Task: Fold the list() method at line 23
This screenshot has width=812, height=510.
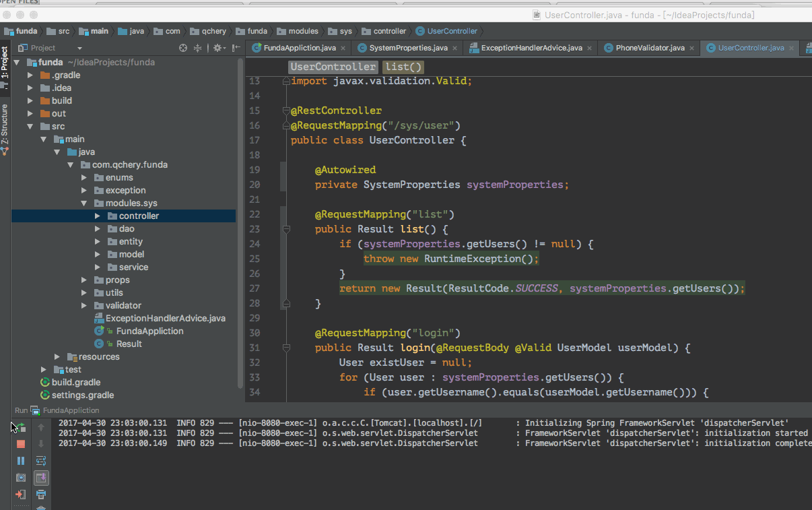Action: (x=286, y=229)
